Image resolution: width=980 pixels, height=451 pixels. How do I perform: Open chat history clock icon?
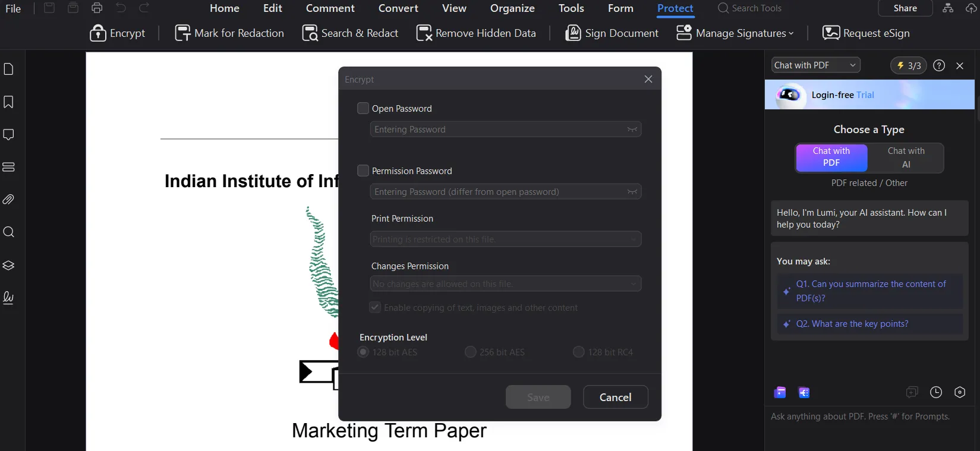pos(936,392)
